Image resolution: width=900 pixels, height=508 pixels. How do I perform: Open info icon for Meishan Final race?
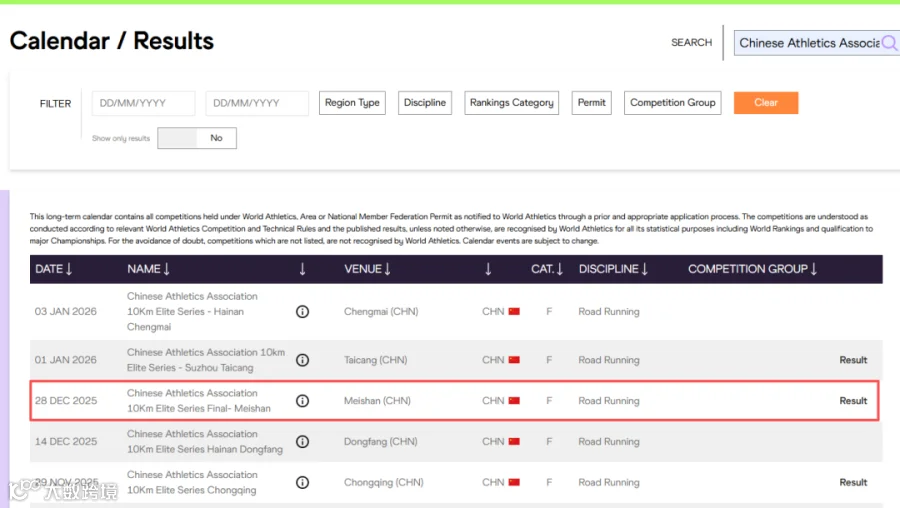click(x=302, y=401)
